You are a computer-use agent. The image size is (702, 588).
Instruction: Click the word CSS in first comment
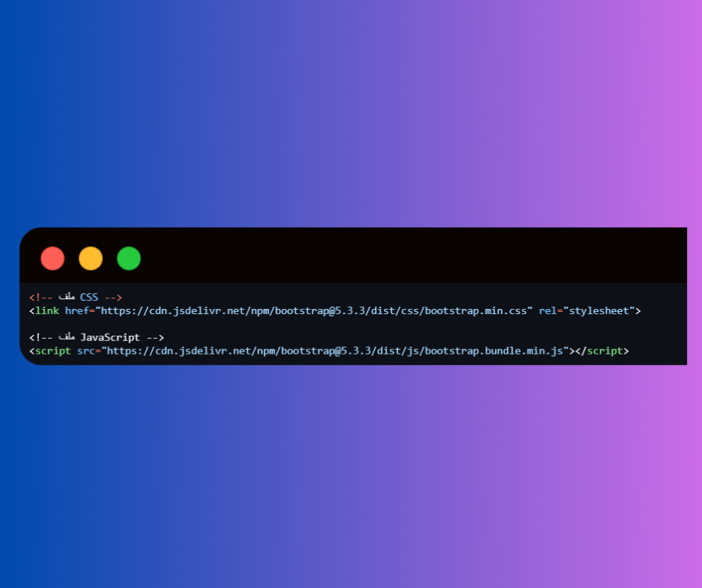tap(89, 297)
